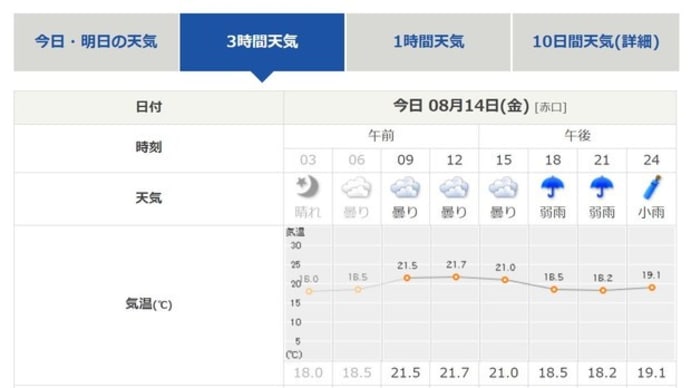Click the 赤口 link beside the date

(x=551, y=107)
